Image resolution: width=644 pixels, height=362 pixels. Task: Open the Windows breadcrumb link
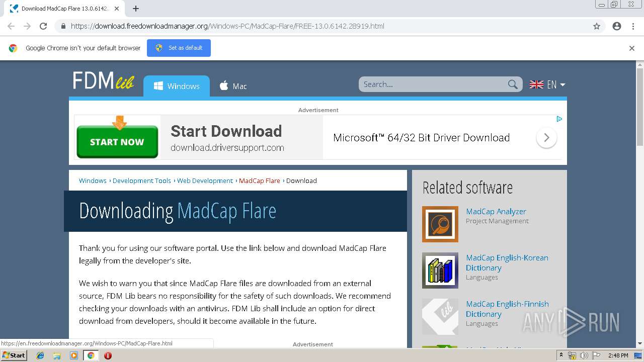tap(93, 180)
